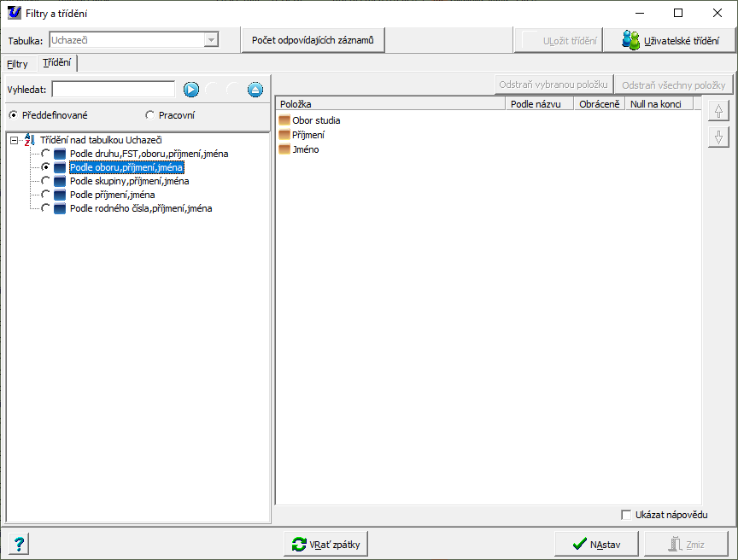Switch to the Filtry tab

point(17,64)
